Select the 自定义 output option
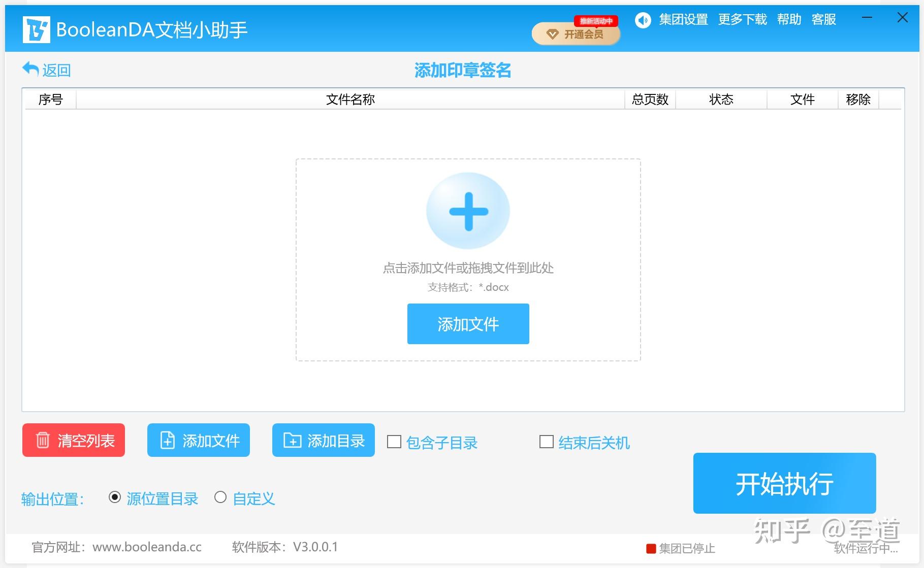 [220, 497]
